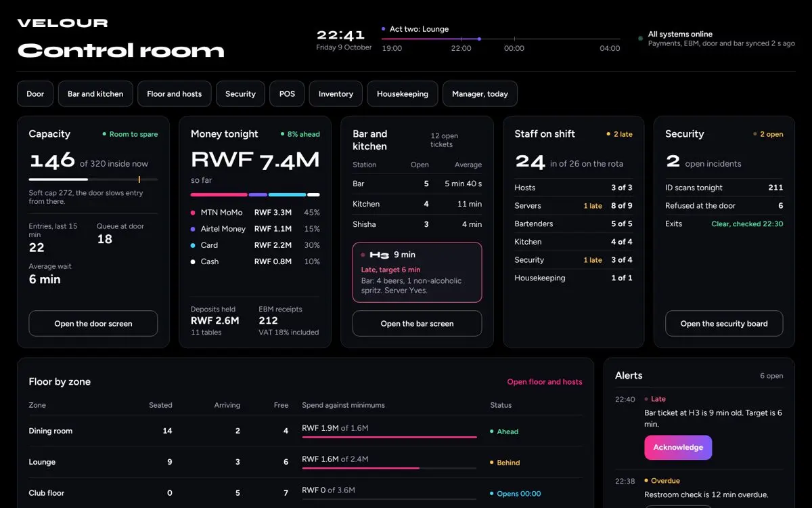This screenshot has height=508, width=812.
Task: Select the MTN MoMo payment row
Action: (x=255, y=213)
